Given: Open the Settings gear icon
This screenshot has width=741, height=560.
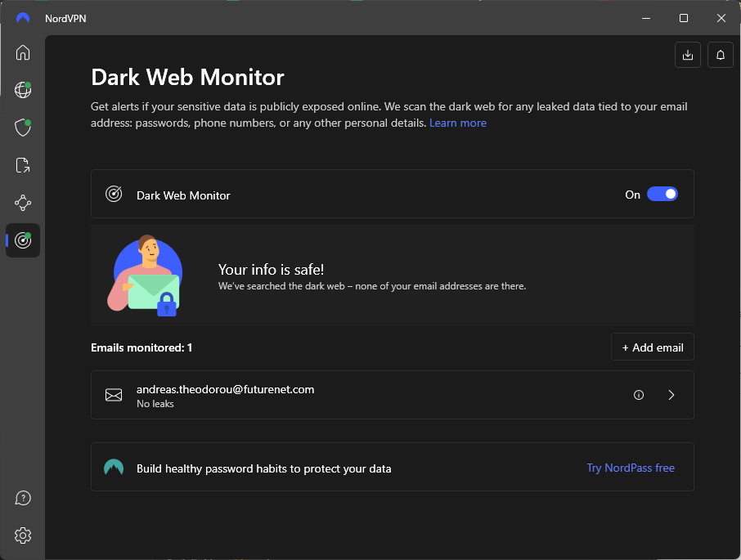Looking at the screenshot, I should point(23,535).
